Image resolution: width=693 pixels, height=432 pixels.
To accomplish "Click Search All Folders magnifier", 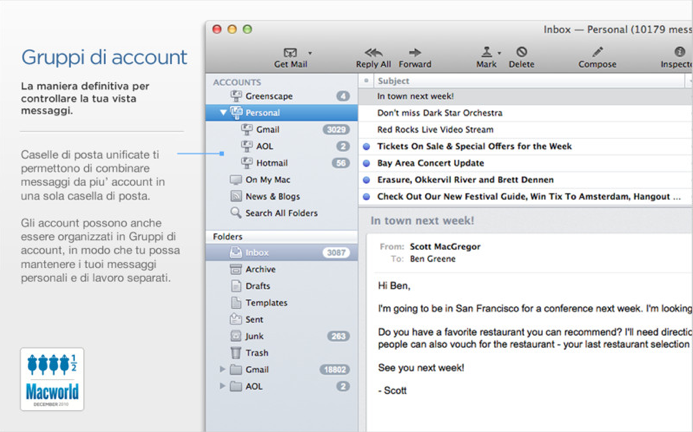I will [x=236, y=213].
